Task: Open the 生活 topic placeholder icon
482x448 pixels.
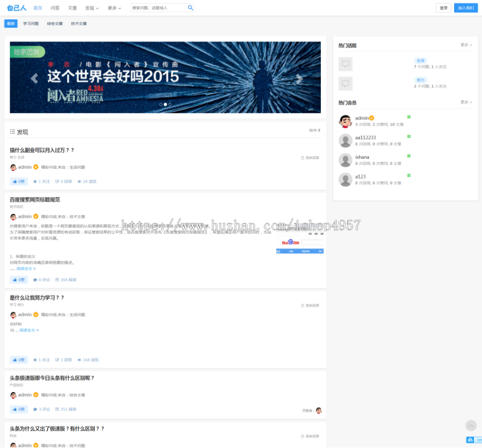Action: (345, 64)
